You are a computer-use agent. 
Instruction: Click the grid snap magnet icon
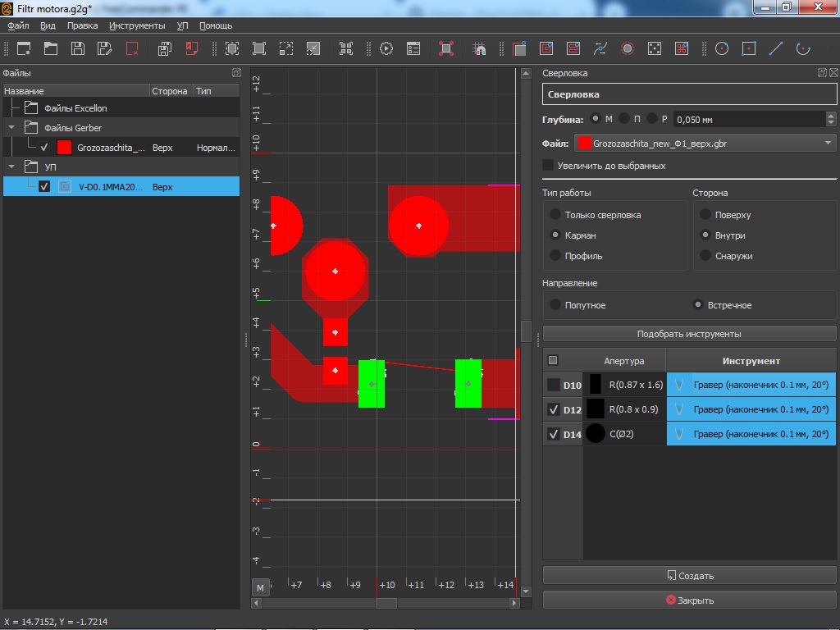pos(480,48)
